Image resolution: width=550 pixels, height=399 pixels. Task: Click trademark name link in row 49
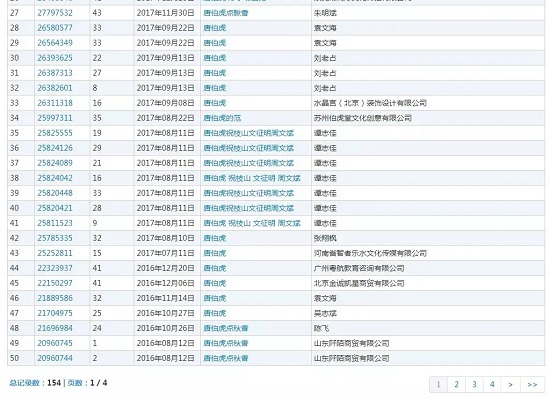pyautogui.click(x=226, y=343)
